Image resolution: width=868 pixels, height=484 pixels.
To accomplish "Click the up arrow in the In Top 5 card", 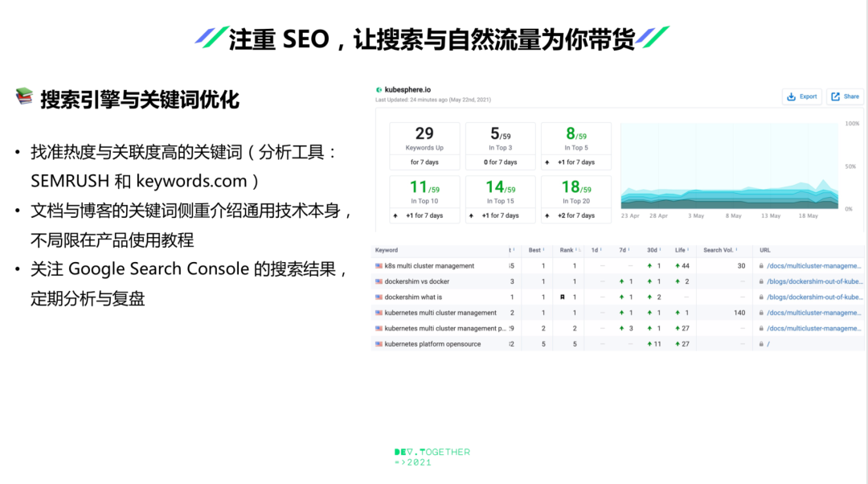I will click(547, 162).
